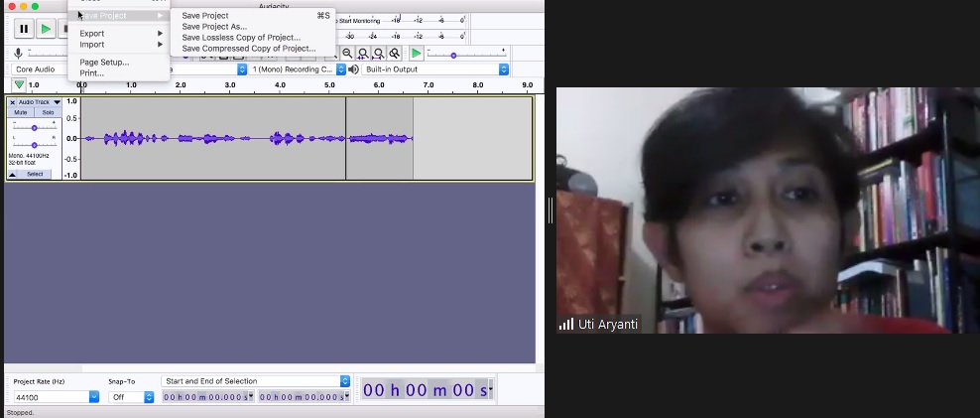The width and height of the screenshot is (980, 418).
Task: Click the timeline ruler at 6.0 seconds
Action: [379, 85]
